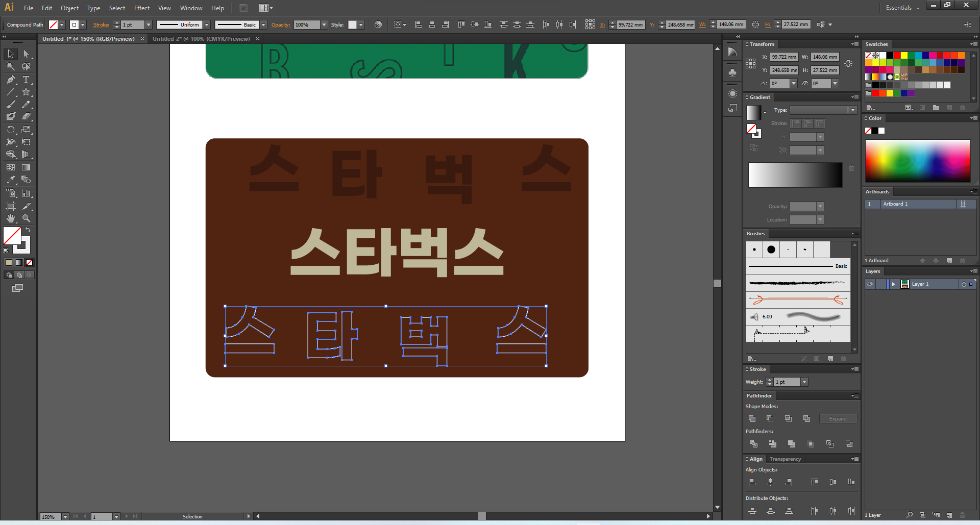Pick a color from the Color spectrum bar
The height and width of the screenshot is (525, 980).
918,161
